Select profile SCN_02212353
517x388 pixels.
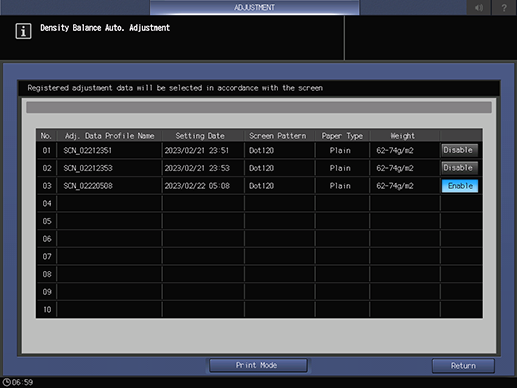[88, 168]
